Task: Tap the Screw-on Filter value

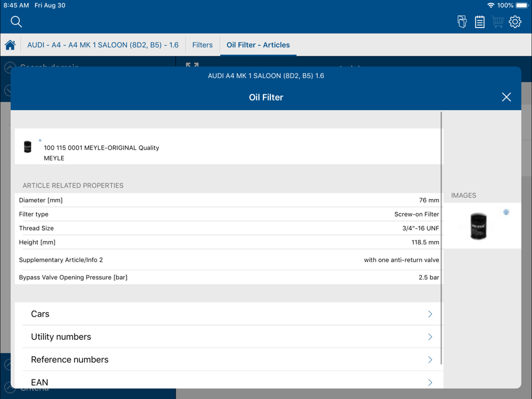Action: click(x=417, y=214)
